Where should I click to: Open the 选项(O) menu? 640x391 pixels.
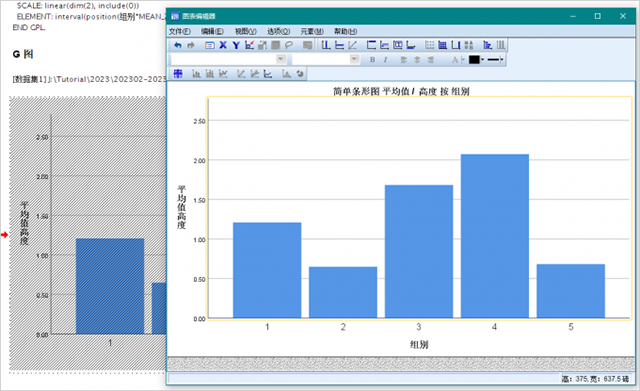pyautogui.click(x=279, y=31)
